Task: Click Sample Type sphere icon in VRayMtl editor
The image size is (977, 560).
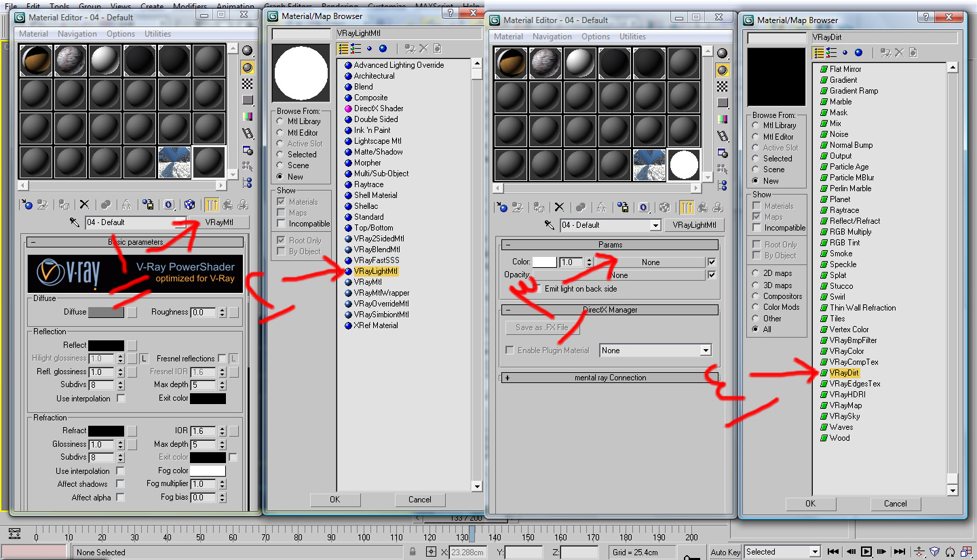Action: pyautogui.click(x=248, y=51)
